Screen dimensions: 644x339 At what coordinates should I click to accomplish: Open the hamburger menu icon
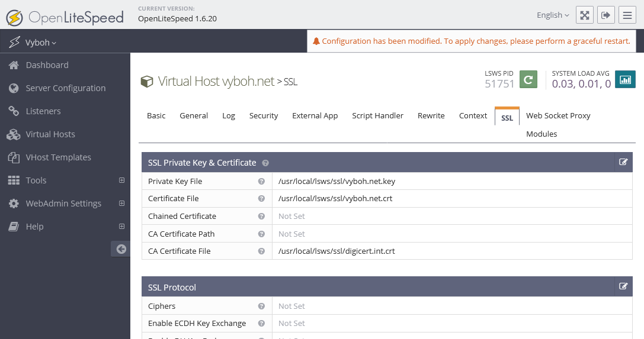(x=627, y=15)
